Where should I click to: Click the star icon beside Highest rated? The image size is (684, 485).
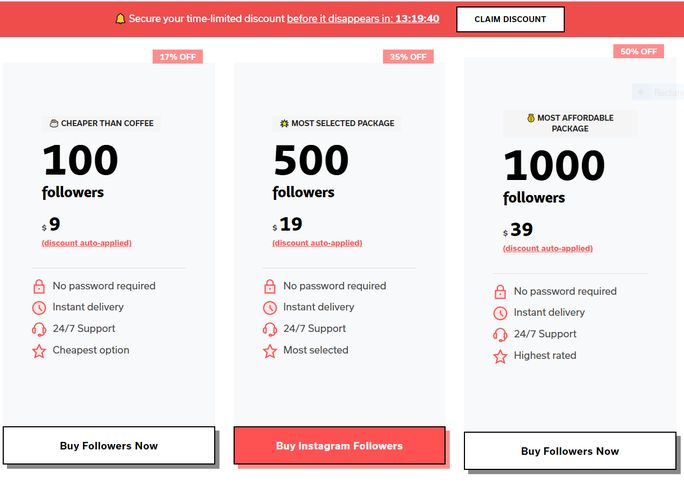coord(500,356)
